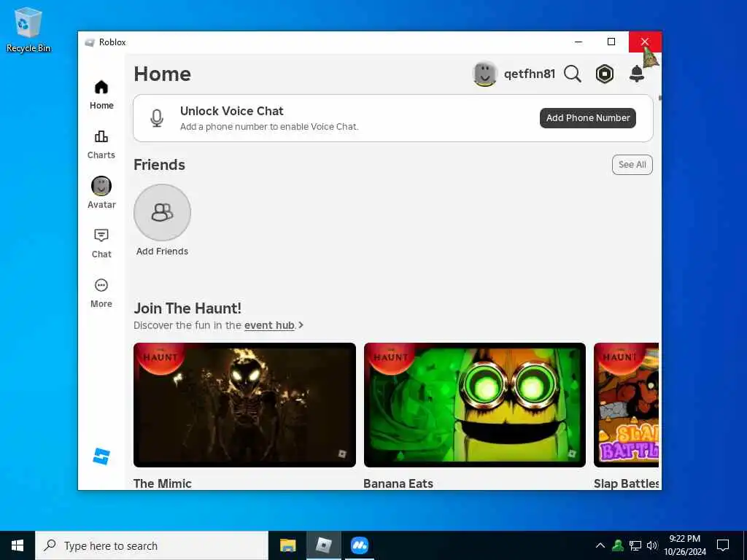This screenshot has height=560, width=747.
Task: Open notifications bell icon
Action: pyautogui.click(x=636, y=74)
